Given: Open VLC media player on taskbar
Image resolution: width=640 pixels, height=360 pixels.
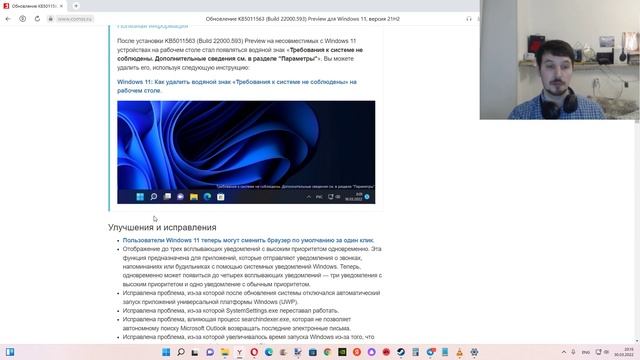Looking at the screenshot, I should 460,352.
